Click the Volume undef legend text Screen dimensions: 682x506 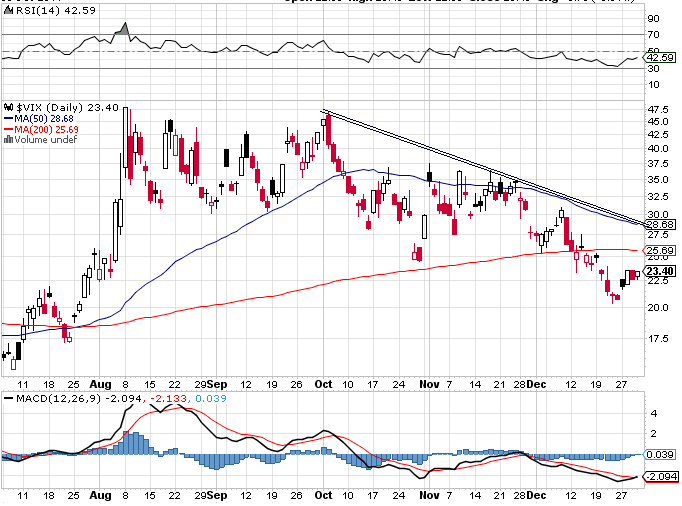pyautogui.click(x=46, y=140)
